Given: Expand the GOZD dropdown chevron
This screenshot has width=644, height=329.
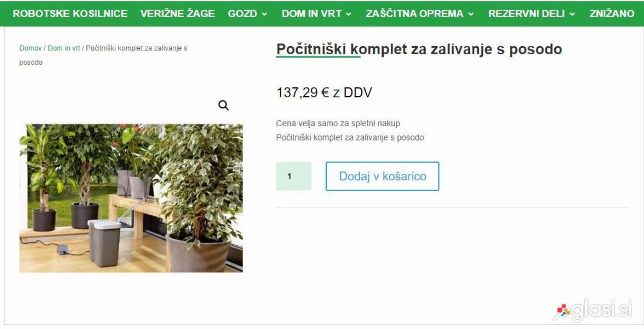Looking at the screenshot, I should 264,14.
